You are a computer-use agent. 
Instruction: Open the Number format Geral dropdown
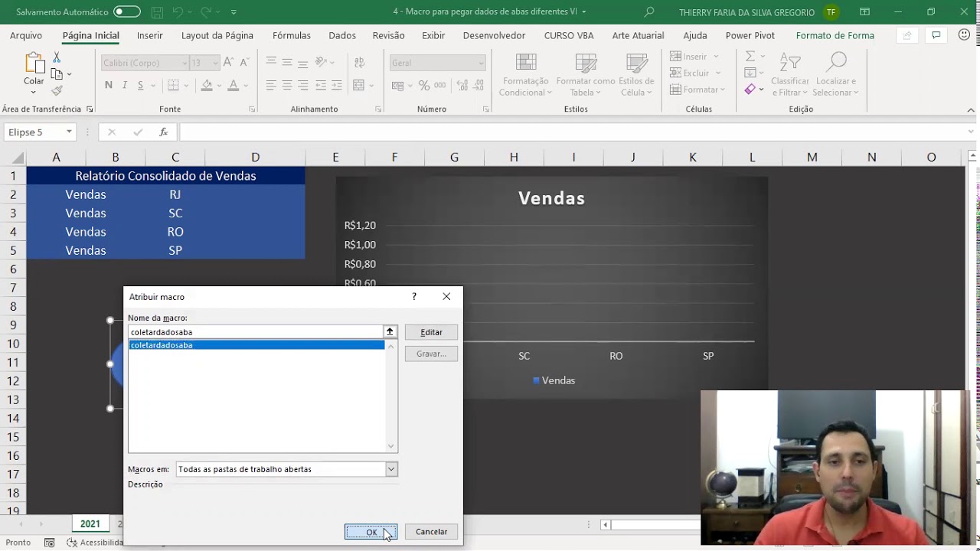pos(481,63)
